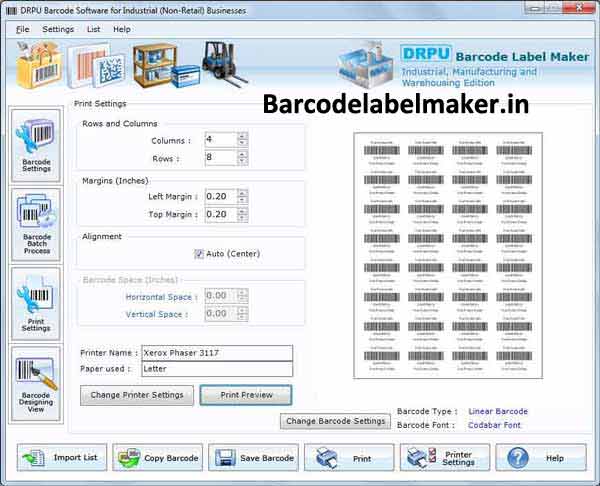This screenshot has width=600, height=486.
Task: Click the Copy Barcode icon button
Action: coord(158,457)
